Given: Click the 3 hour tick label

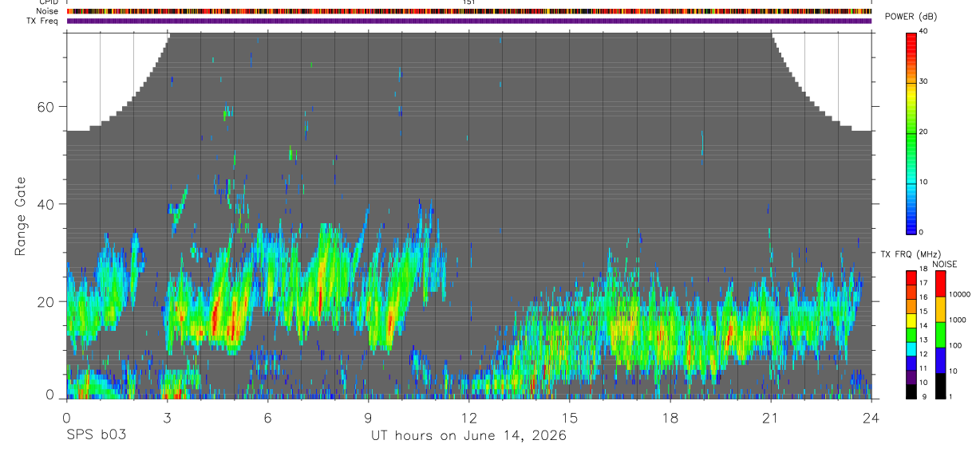Looking at the screenshot, I should tap(167, 418).
